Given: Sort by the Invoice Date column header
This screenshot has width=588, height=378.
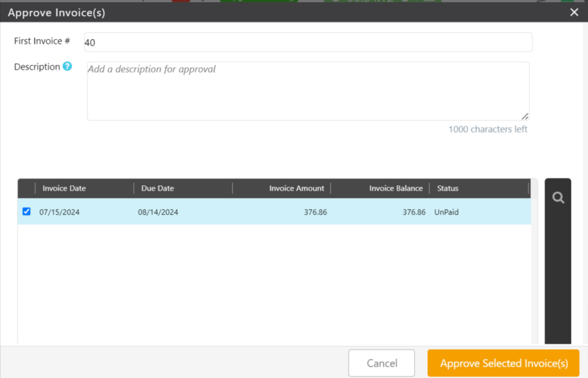Looking at the screenshot, I should coord(64,188).
